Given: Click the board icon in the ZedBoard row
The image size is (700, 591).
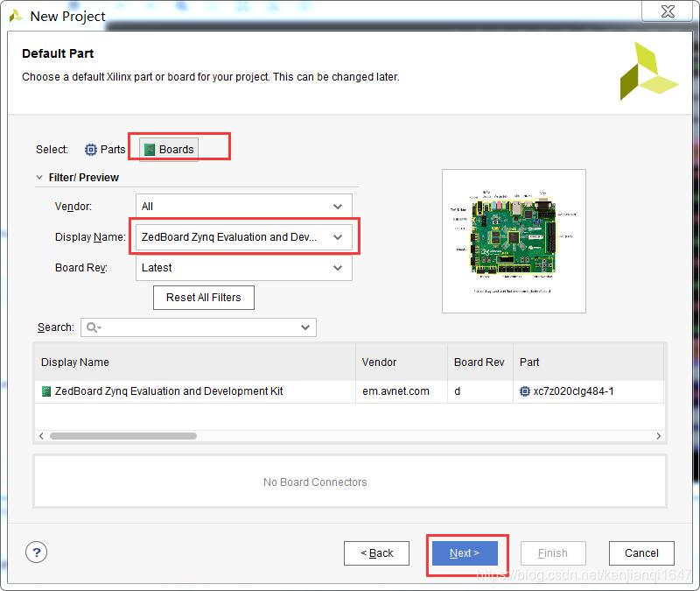Looking at the screenshot, I should click(x=46, y=391).
